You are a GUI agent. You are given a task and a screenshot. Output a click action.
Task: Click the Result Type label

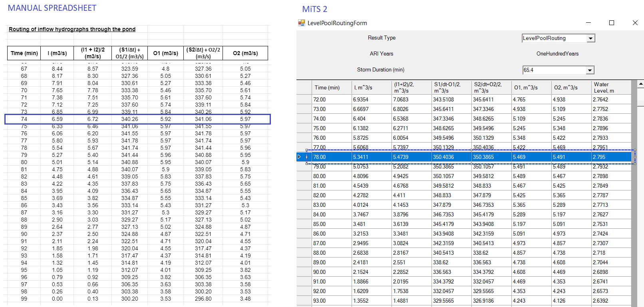click(x=382, y=38)
